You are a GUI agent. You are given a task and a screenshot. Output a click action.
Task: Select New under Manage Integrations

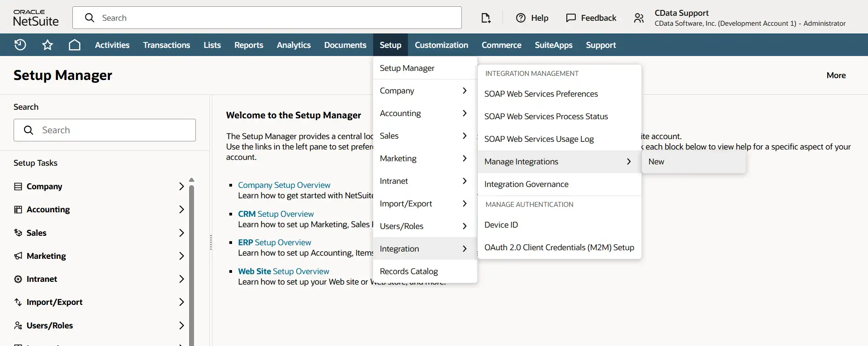[x=656, y=162]
